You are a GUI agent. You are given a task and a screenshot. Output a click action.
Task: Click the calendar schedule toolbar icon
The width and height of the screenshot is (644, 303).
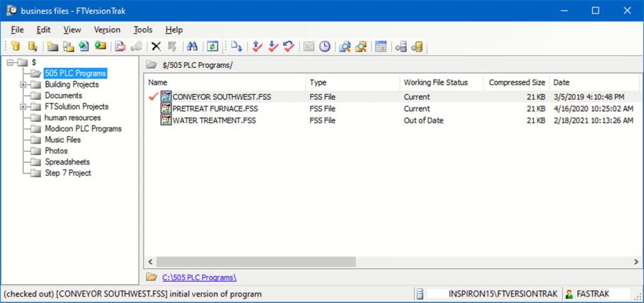click(380, 47)
